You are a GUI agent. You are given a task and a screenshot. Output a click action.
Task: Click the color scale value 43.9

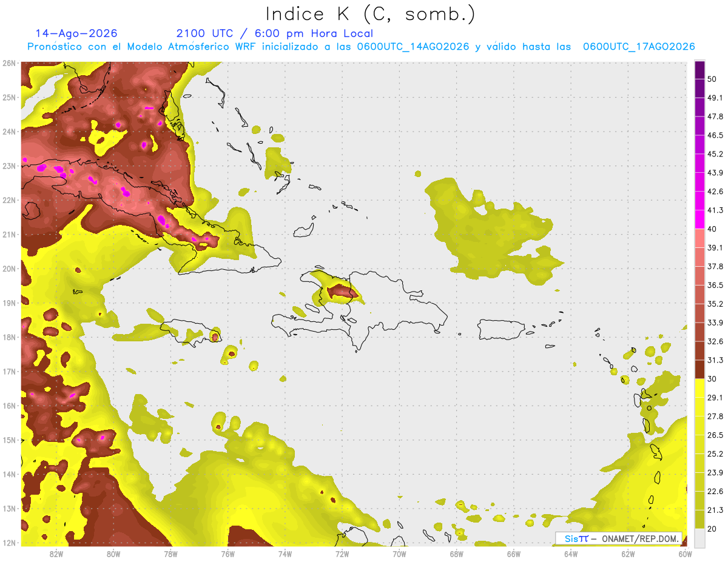(715, 173)
